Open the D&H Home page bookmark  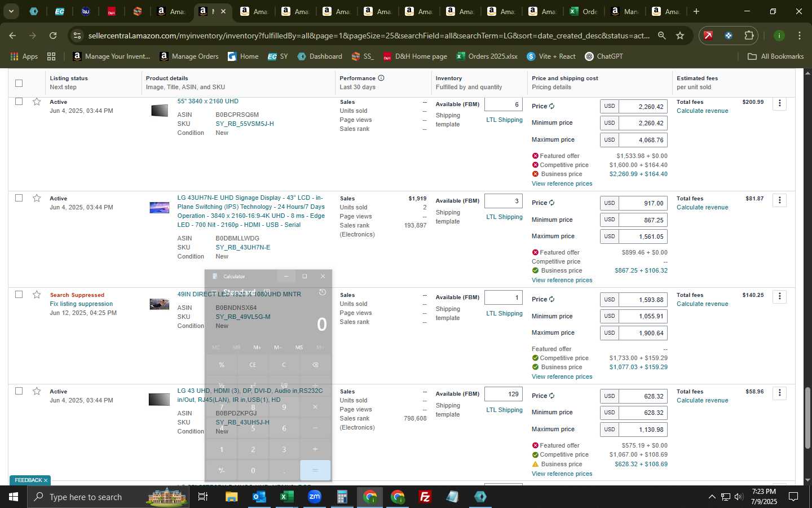415,56
